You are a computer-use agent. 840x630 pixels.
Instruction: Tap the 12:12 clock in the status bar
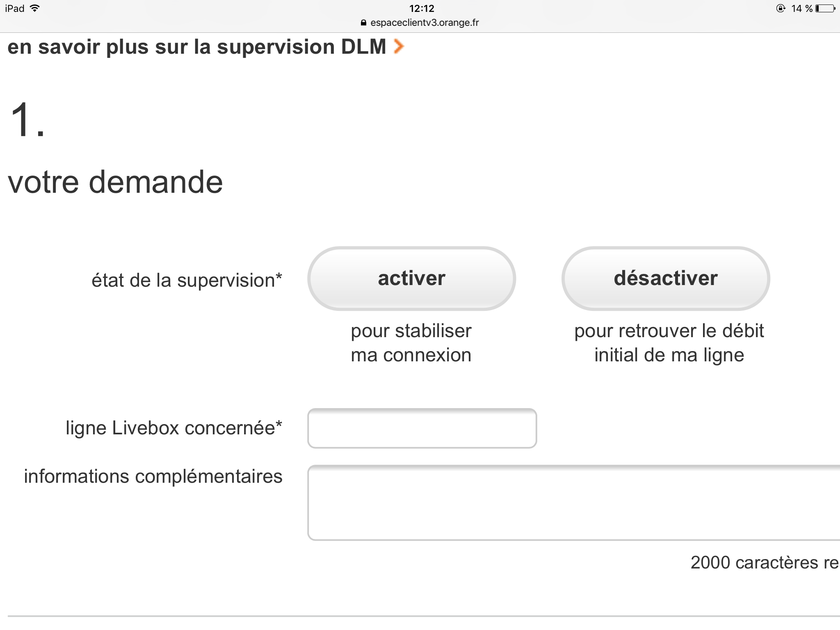422,9
